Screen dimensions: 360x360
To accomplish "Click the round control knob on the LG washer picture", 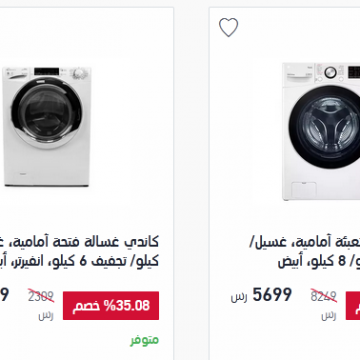I will pos(331,72).
